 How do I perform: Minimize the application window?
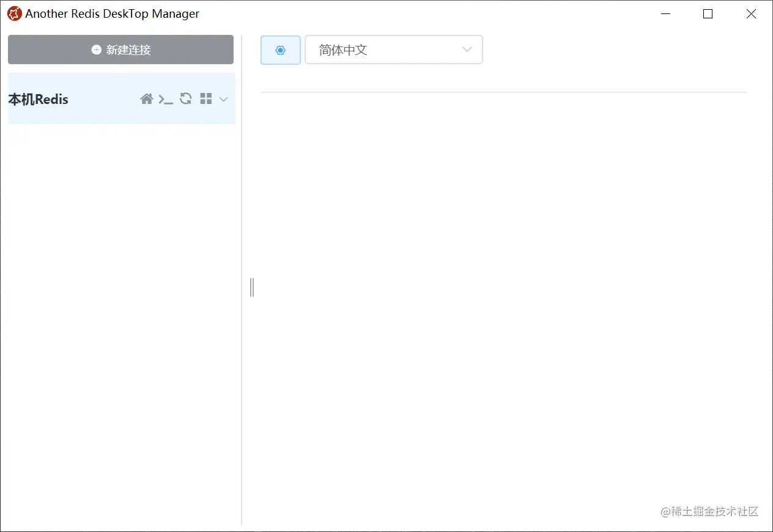pos(665,13)
